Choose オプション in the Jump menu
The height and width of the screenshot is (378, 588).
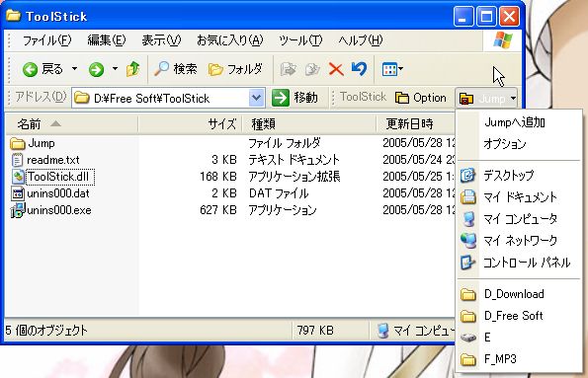[x=520, y=143]
